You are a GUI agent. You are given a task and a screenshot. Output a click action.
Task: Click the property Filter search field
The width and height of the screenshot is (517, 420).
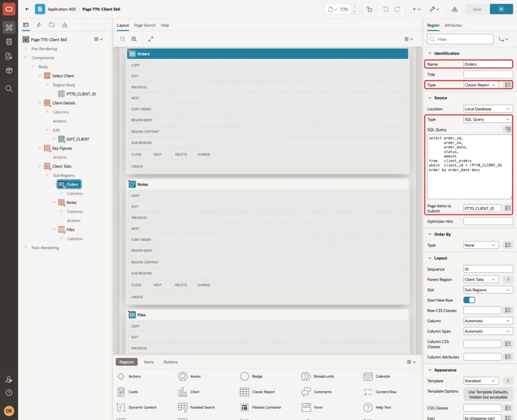tap(460, 39)
